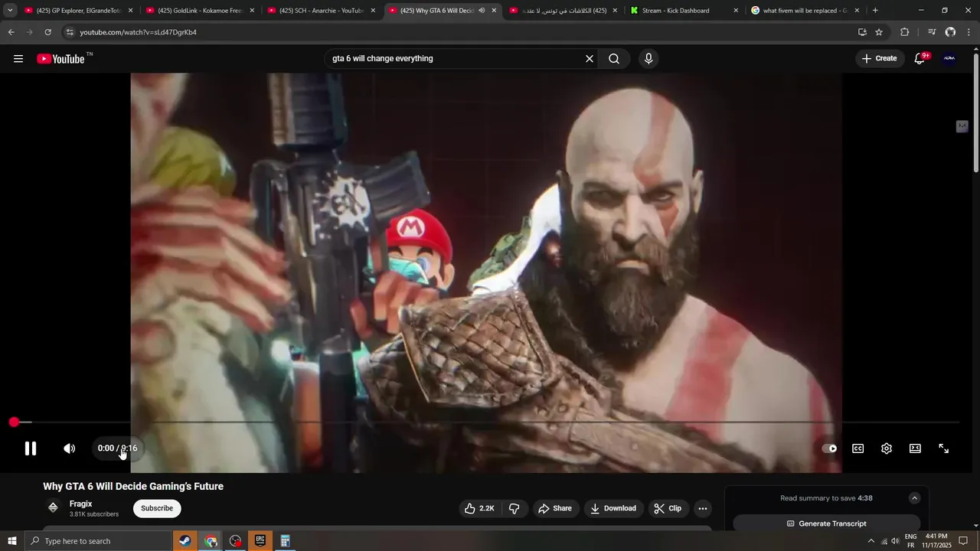Switch to the Arabic-titled YouTube tab
Screen dimensions: 980x551
[564, 11]
